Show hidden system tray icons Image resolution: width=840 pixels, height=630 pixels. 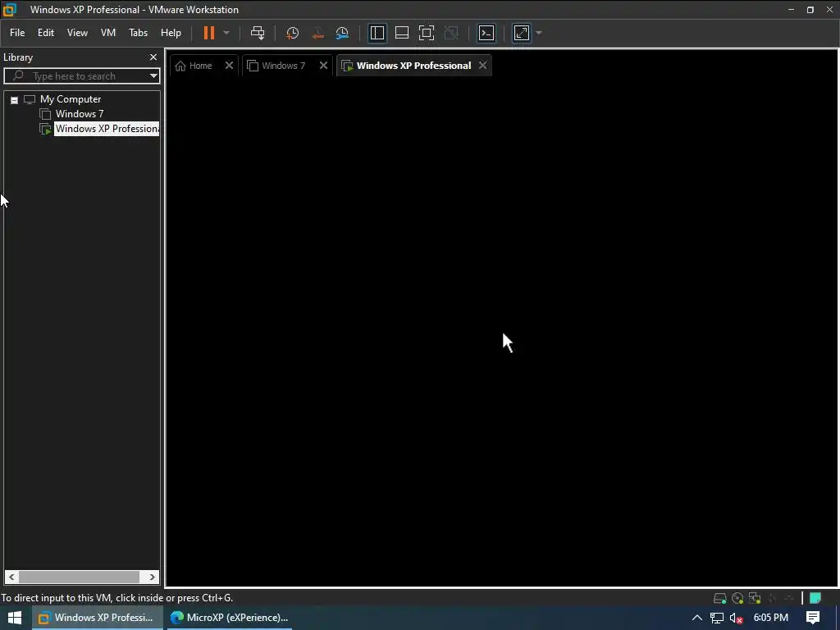click(697, 618)
